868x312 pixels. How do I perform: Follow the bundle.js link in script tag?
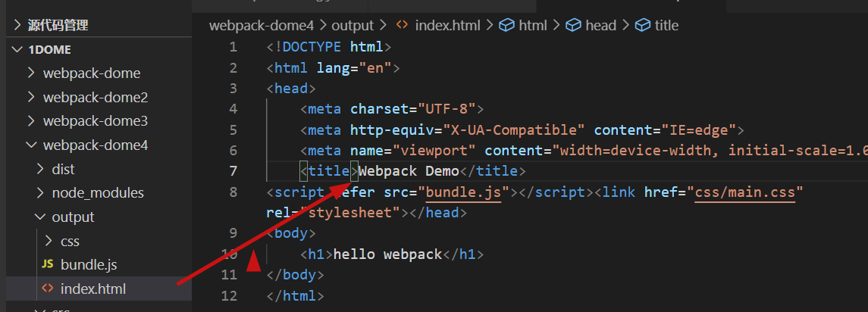tap(463, 192)
